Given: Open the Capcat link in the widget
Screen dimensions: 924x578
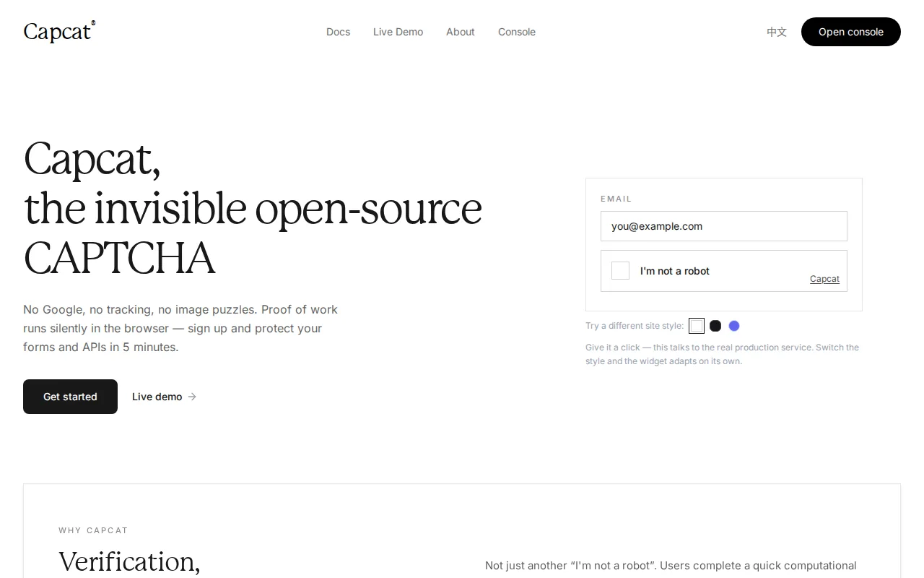Looking at the screenshot, I should (x=824, y=279).
